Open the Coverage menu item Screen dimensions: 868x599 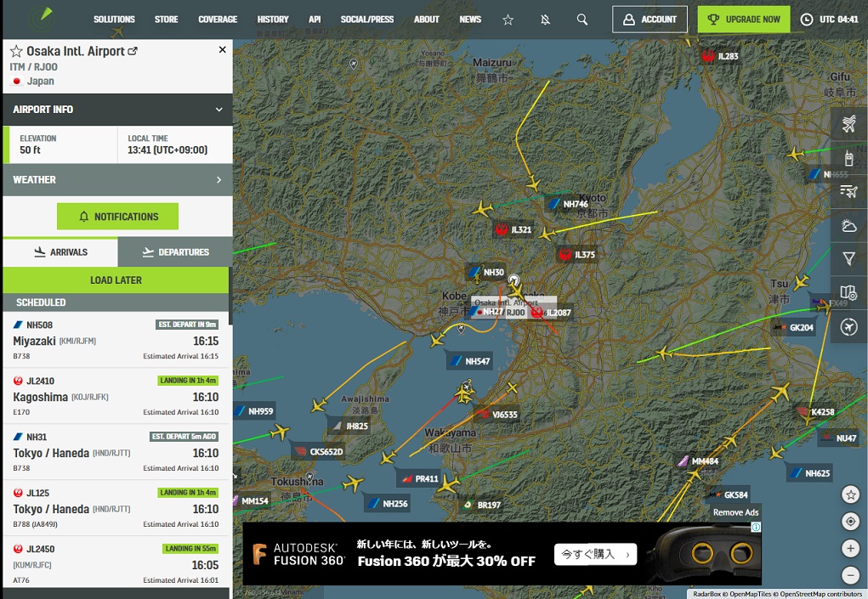(218, 20)
